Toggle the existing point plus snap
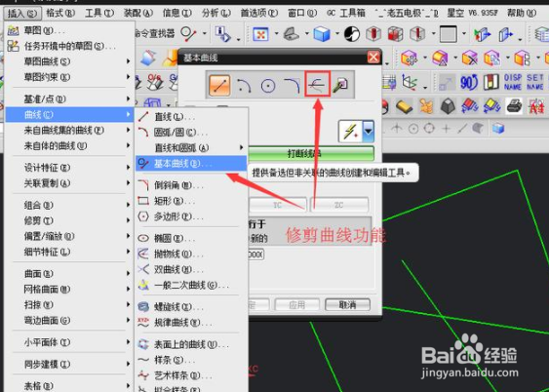Screen dimensions: 549x392 [x=446, y=129]
